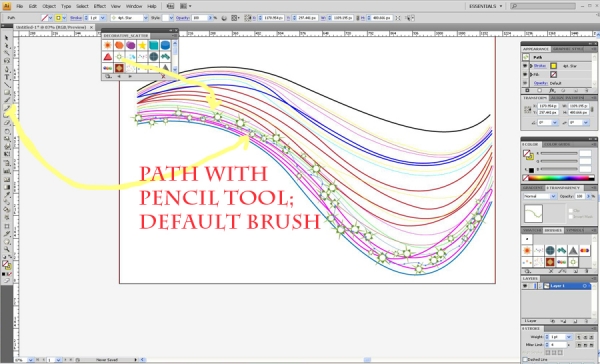This screenshot has height=364, width=600.
Task: Click the Stroke link in control bar
Action: pos(76,18)
